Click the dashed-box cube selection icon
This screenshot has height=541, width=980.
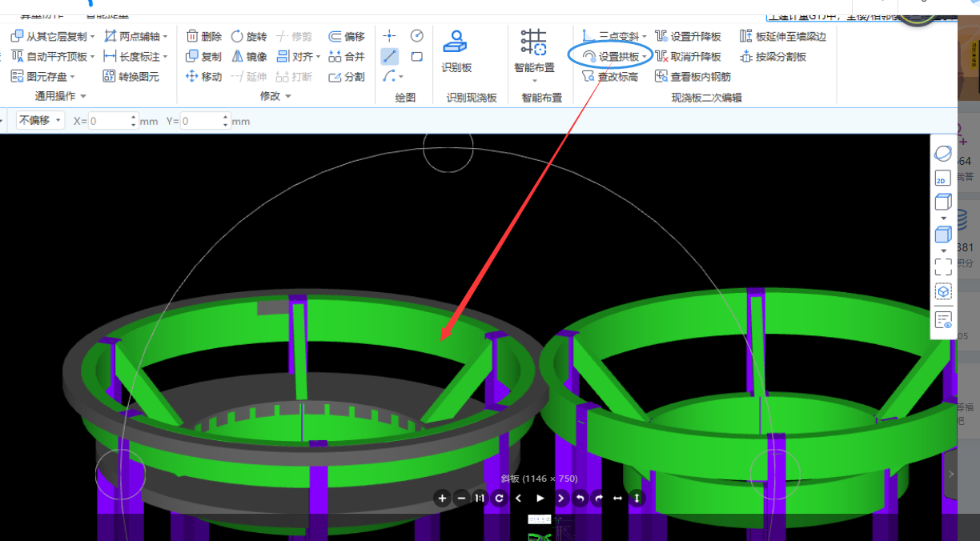coord(943,292)
